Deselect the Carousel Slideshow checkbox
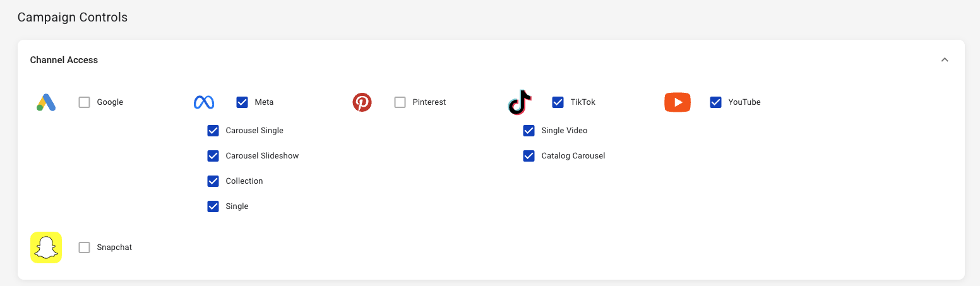 (x=213, y=156)
